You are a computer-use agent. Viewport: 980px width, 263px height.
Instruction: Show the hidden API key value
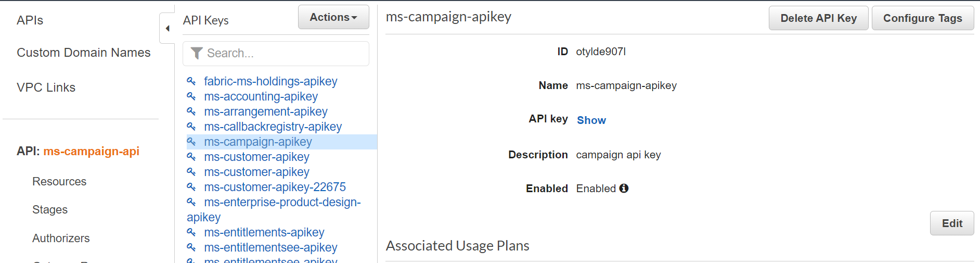591,120
